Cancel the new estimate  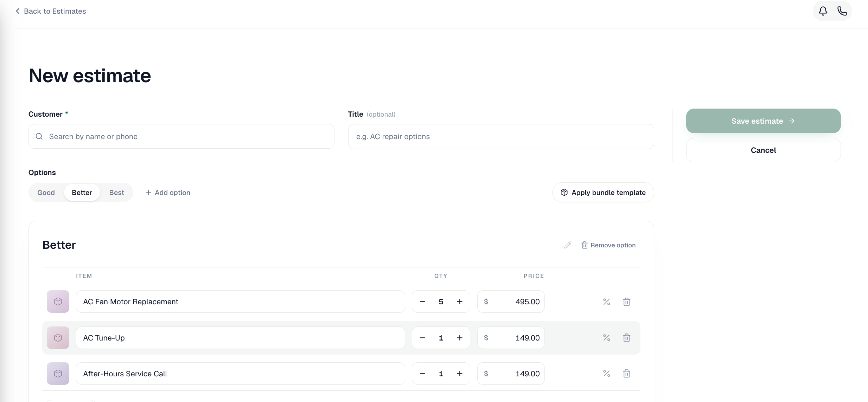[x=763, y=150]
